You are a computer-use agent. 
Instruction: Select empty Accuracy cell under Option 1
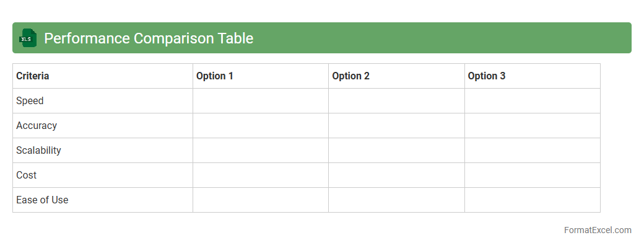[260, 126]
